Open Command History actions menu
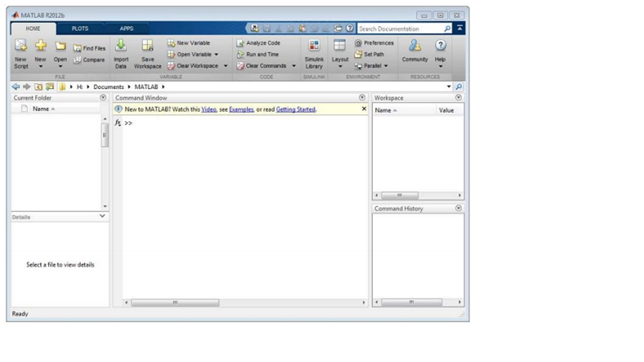Image resolution: width=644 pixels, height=362 pixels. [x=458, y=209]
